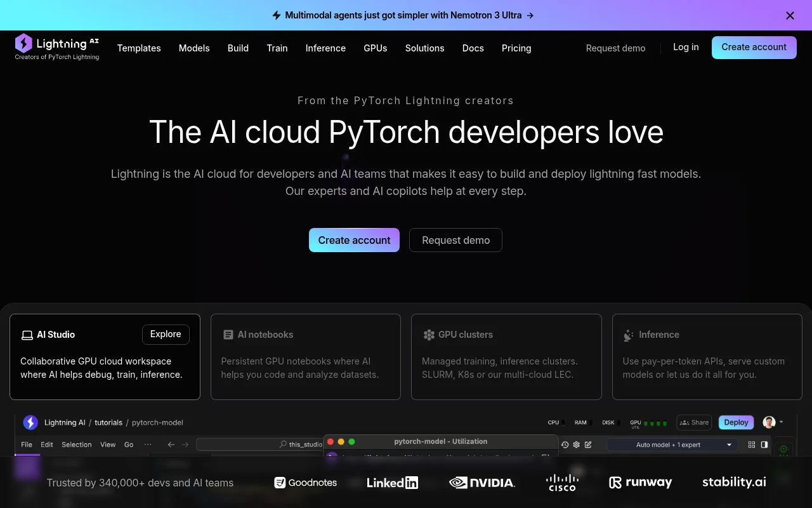Click the LinkedIn logo

coord(392,483)
